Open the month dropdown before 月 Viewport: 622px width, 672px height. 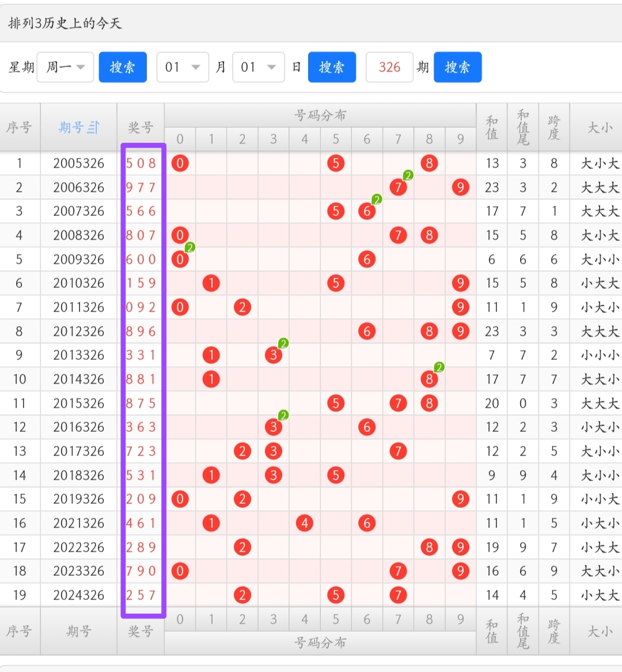[183, 67]
